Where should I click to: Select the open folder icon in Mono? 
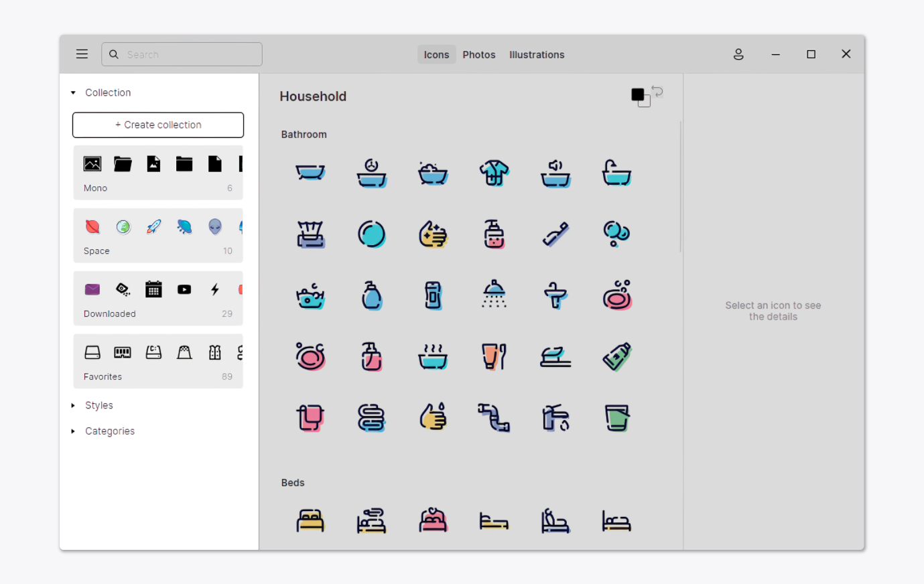pos(123,164)
